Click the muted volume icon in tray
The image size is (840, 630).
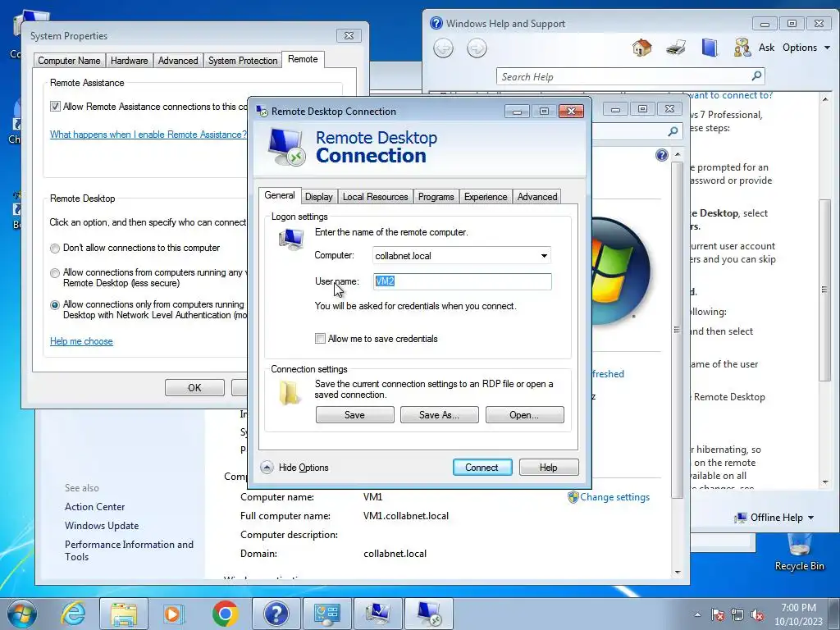click(757, 615)
